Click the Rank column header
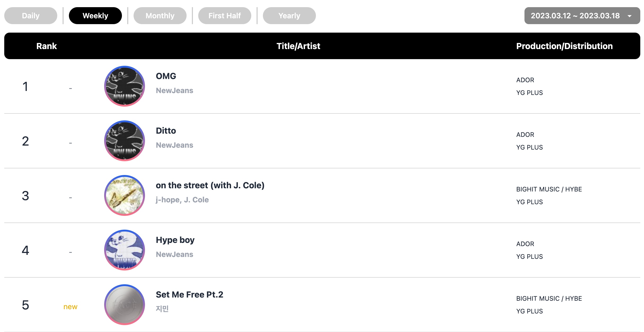Image resolution: width=644 pixels, height=332 pixels. (47, 46)
